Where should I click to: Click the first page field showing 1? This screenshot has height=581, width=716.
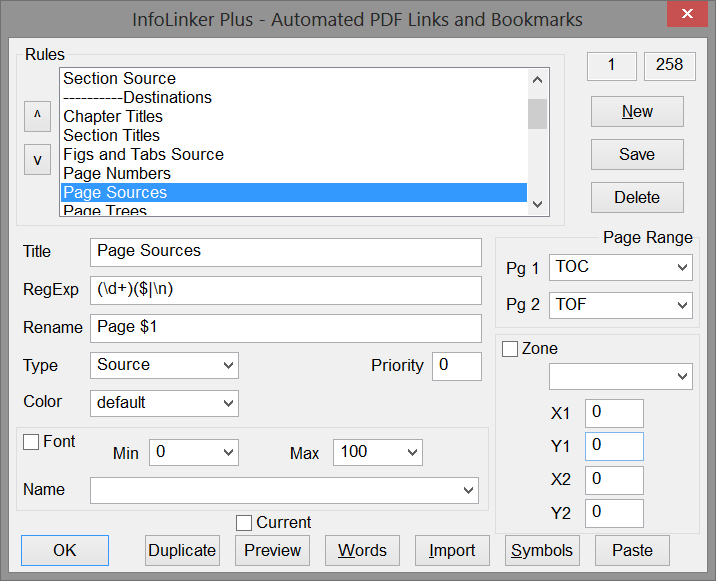[x=611, y=66]
